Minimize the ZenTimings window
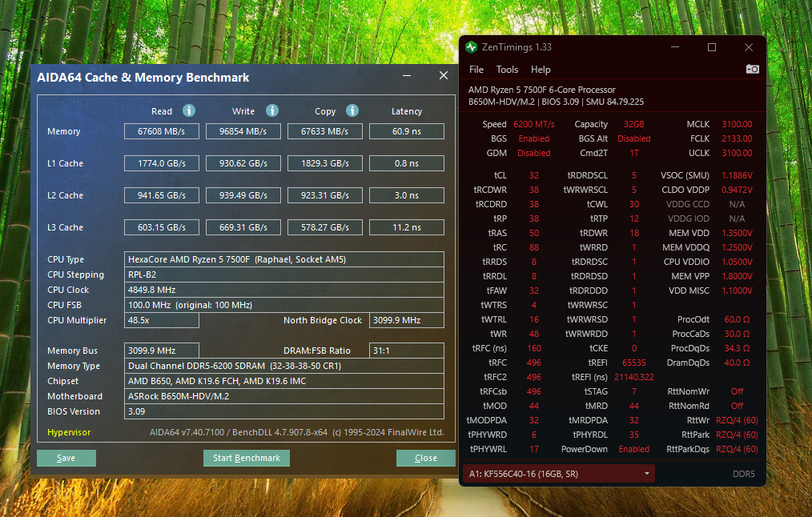The image size is (812, 517). [x=675, y=47]
